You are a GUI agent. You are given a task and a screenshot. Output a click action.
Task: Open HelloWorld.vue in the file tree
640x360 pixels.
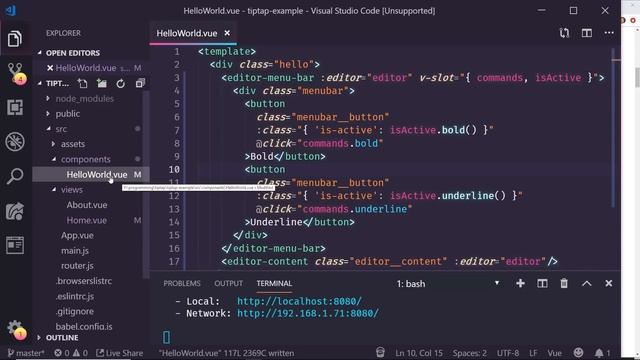coord(91,174)
